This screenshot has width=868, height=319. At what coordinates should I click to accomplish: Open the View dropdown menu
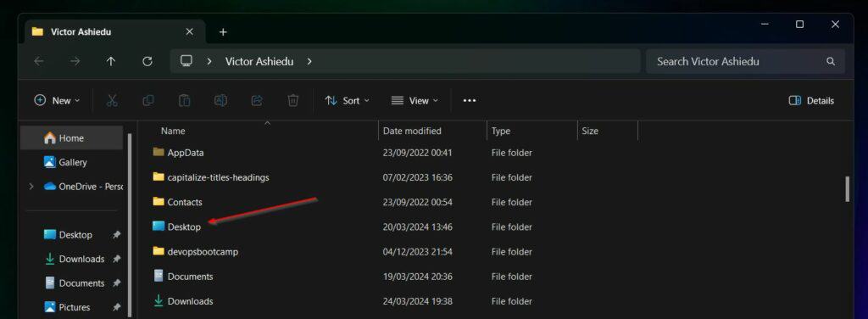click(415, 100)
